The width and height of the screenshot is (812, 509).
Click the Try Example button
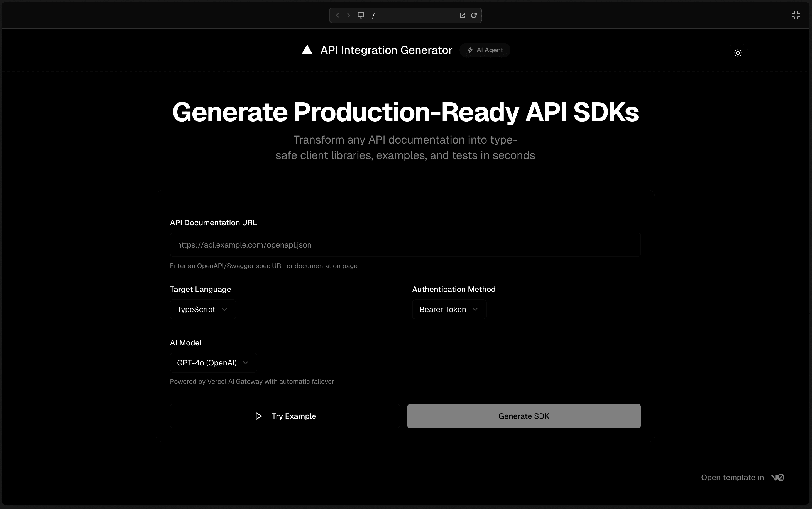click(284, 416)
